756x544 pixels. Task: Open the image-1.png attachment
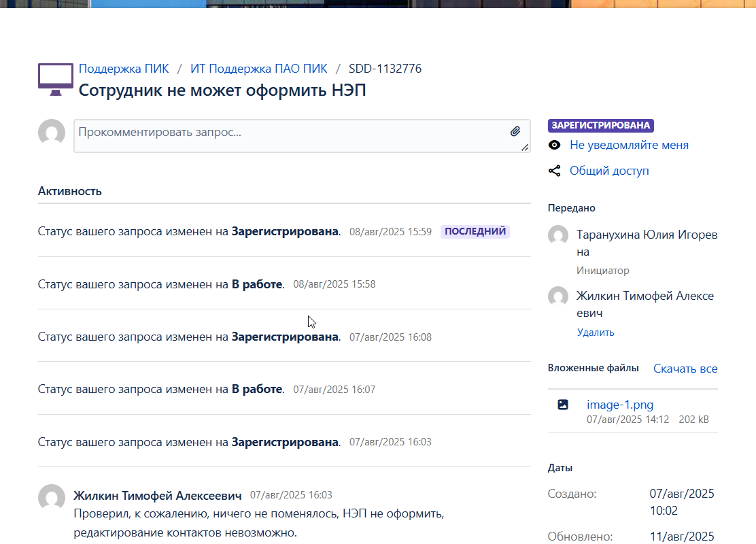coord(620,405)
